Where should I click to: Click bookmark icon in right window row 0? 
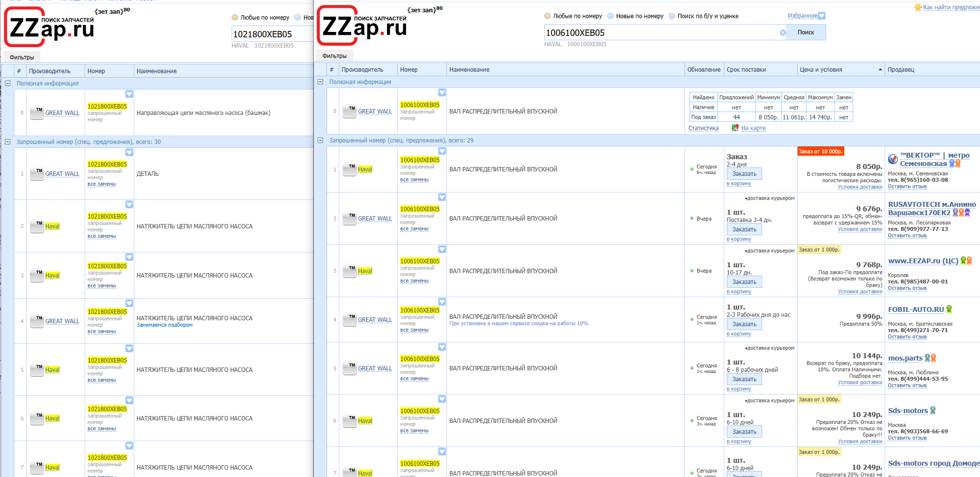point(442,92)
